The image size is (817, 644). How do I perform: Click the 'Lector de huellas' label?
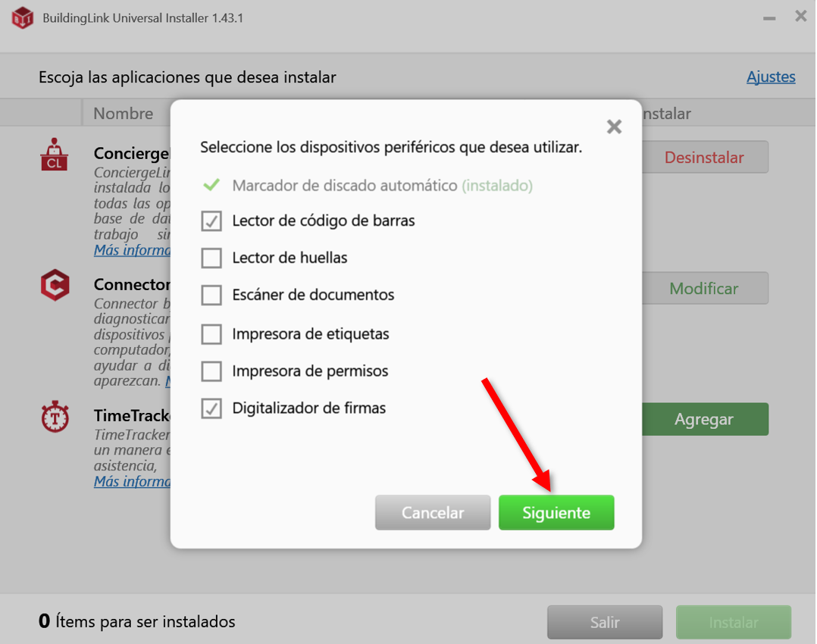coord(290,258)
